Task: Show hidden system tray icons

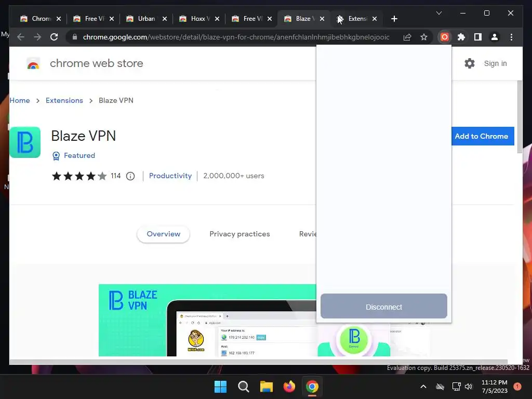Action: [x=423, y=387]
